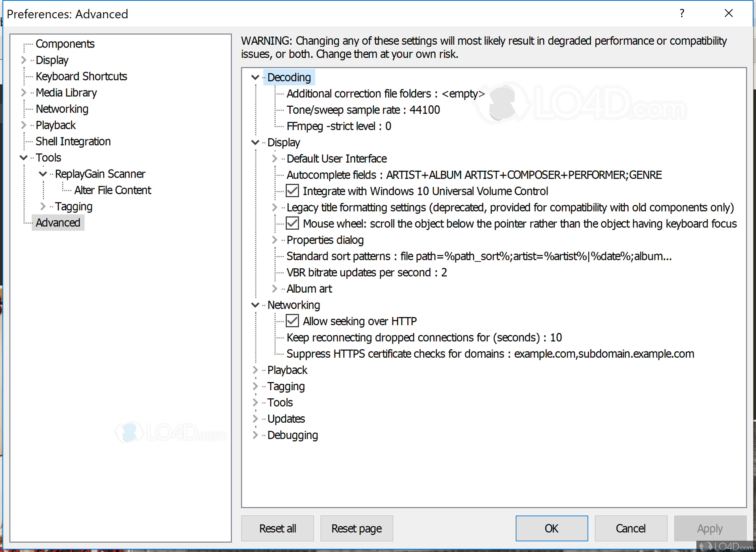Expand the Legacy title formatting settings node
The width and height of the screenshot is (756, 552).
(275, 207)
